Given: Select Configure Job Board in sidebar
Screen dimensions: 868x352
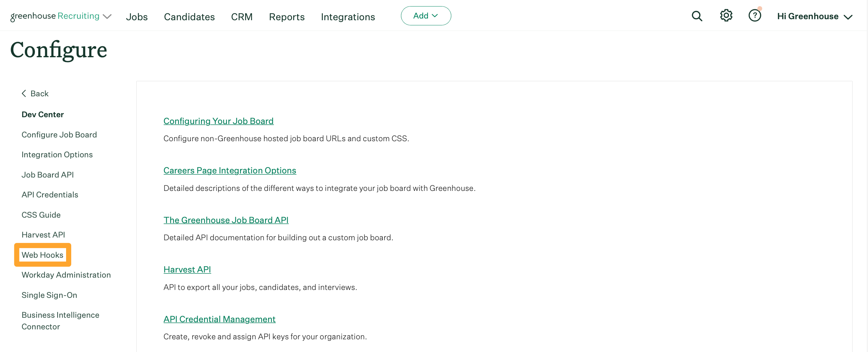Looking at the screenshot, I should point(59,135).
